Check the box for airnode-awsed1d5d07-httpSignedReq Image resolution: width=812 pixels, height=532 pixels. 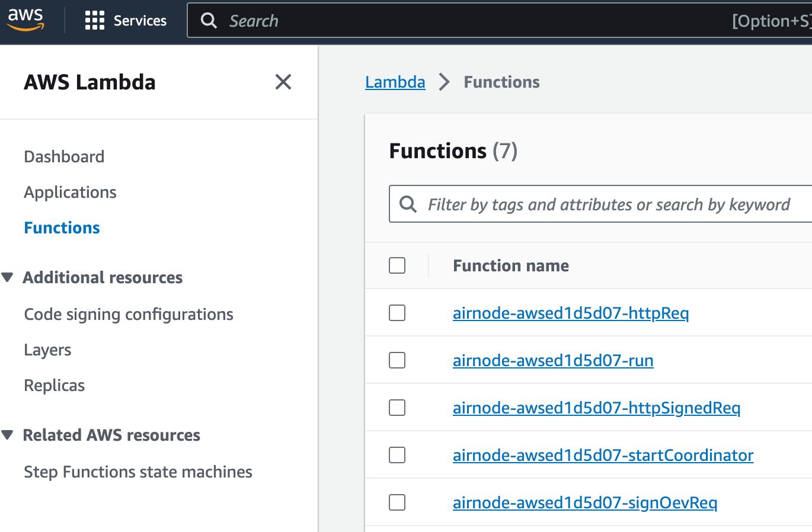[x=397, y=408]
